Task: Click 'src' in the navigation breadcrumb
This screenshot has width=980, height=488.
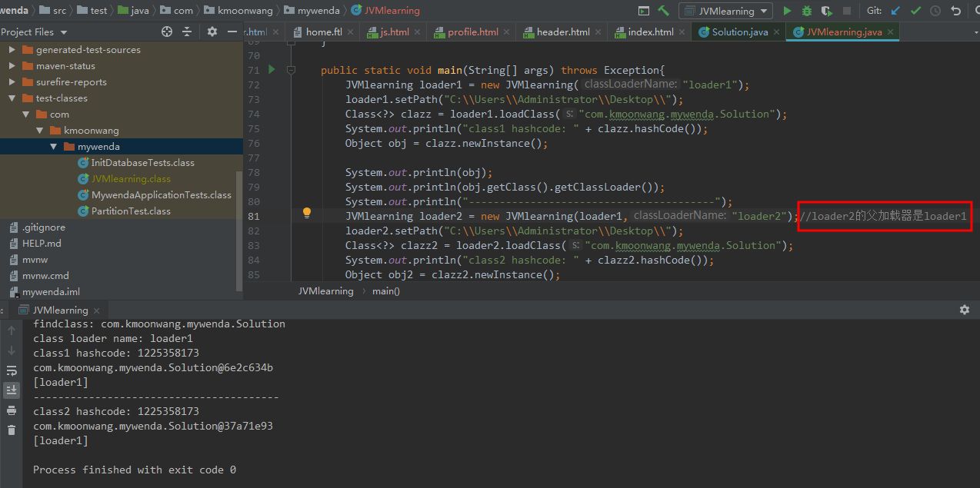Action: point(59,11)
